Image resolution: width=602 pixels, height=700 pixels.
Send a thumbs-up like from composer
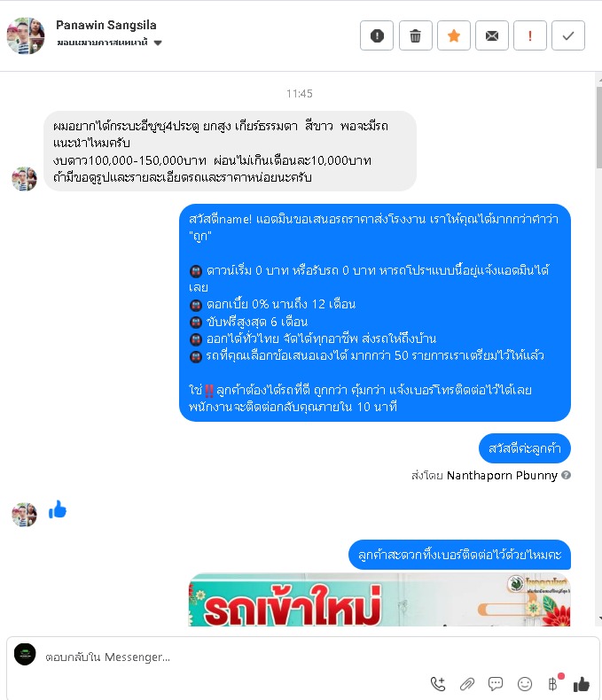coord(582,683)
